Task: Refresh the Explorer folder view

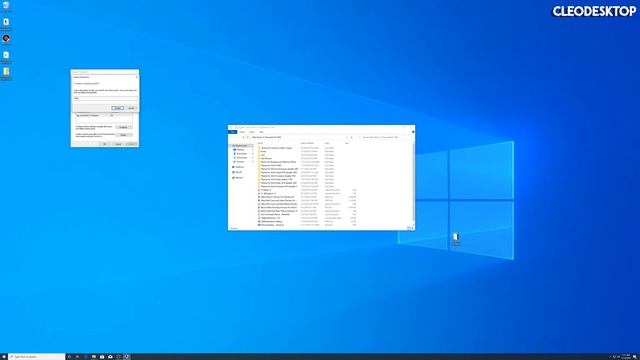Action: 351,137
